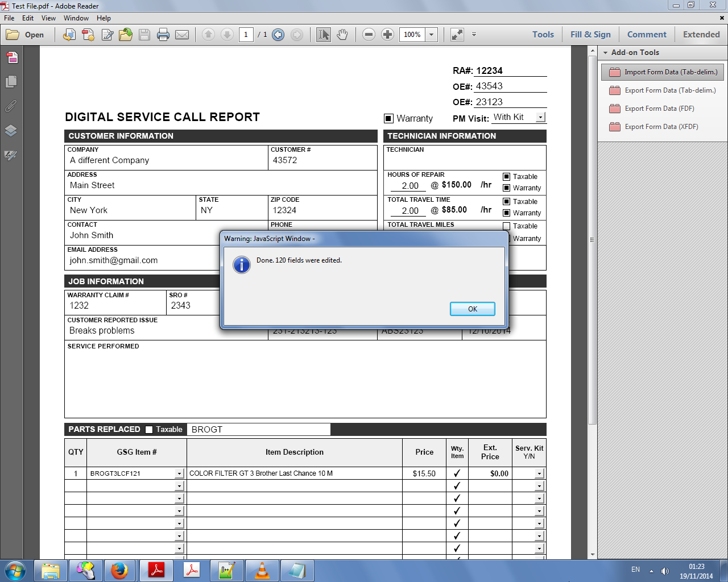The image size is (728, 582).
Task: Click the RA# field showing 12234
Action: pyautogui.click(x=510, y=71)
